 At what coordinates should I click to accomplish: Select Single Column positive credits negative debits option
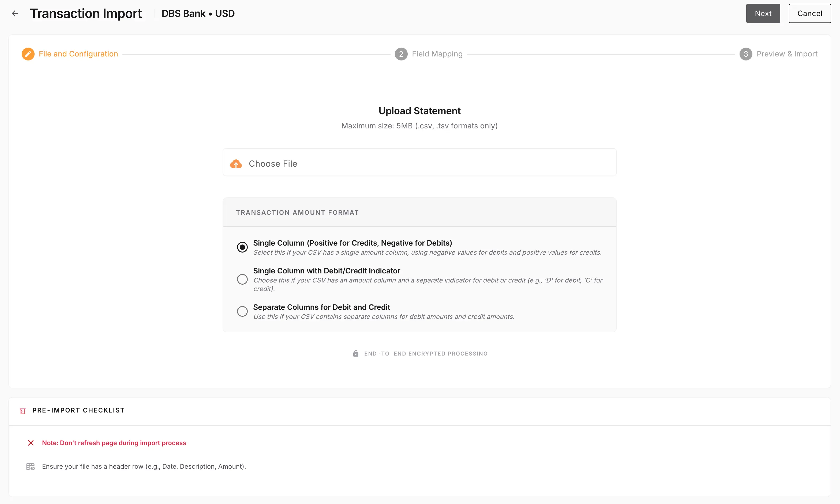coord(242,247)
